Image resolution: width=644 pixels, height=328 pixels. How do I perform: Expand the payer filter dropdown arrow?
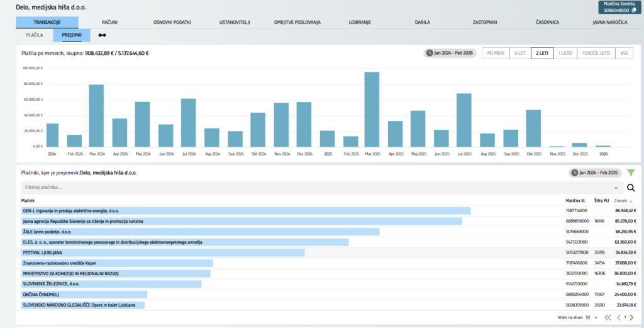coord(616,188)
